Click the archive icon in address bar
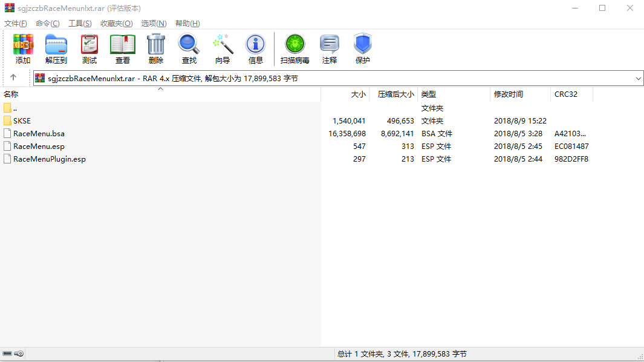 click(40, 77)
